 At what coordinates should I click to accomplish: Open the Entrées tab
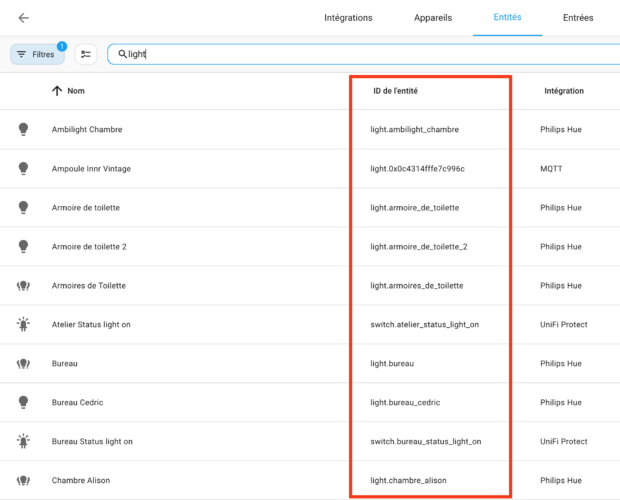(578, 18)
